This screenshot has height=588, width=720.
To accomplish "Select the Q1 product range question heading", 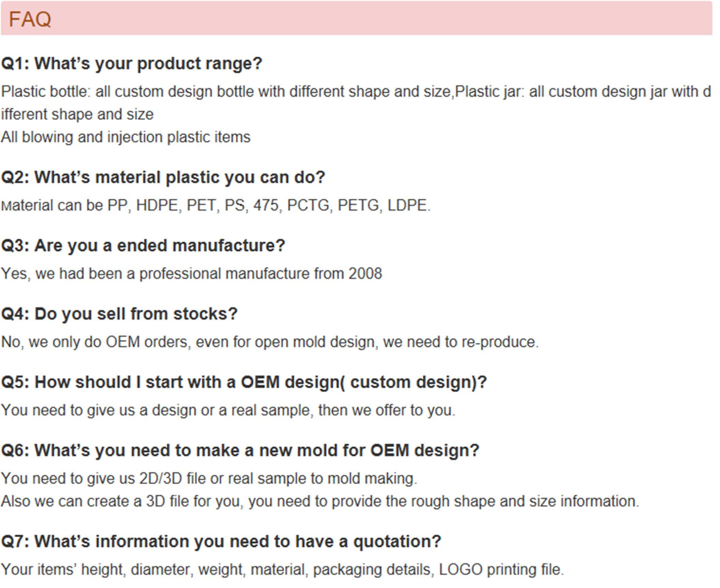I will (132, 64).
